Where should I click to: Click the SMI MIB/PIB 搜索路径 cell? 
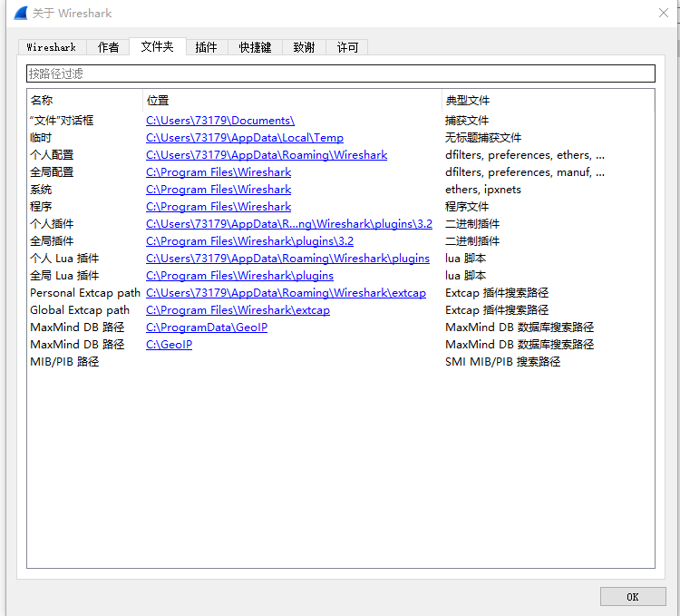point(503,362)
